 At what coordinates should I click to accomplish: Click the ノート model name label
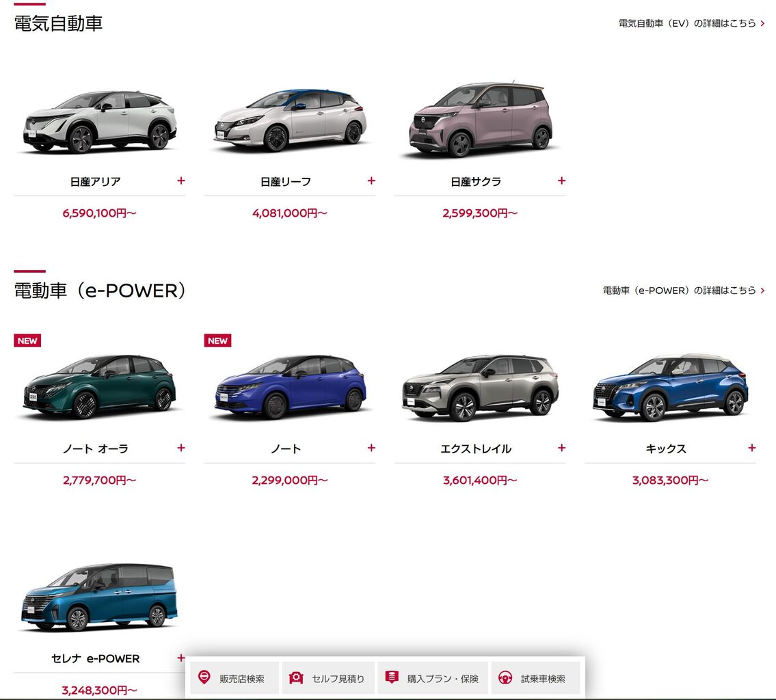pos(286,448)
